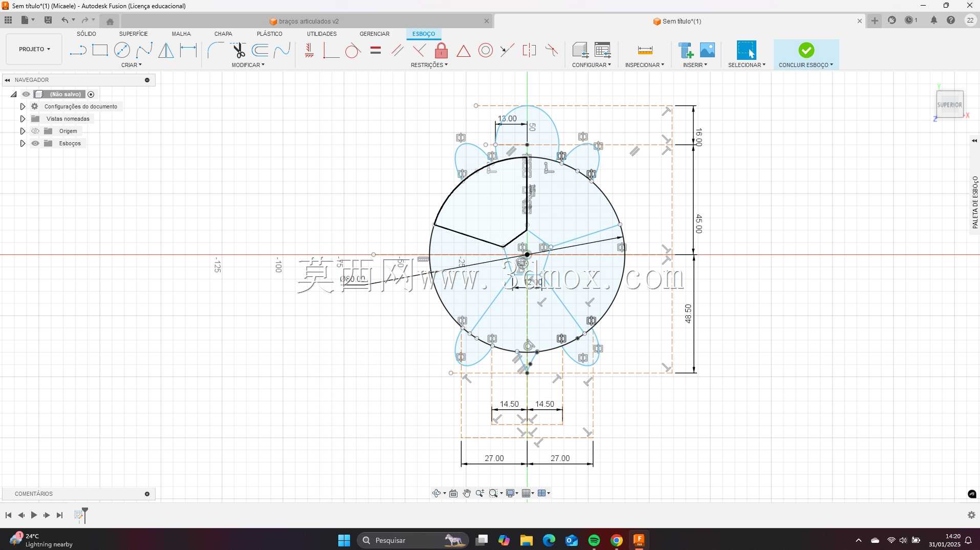Apply the Tangent constraint
This screenshot has width=980, height=550.
click(353, 50)
